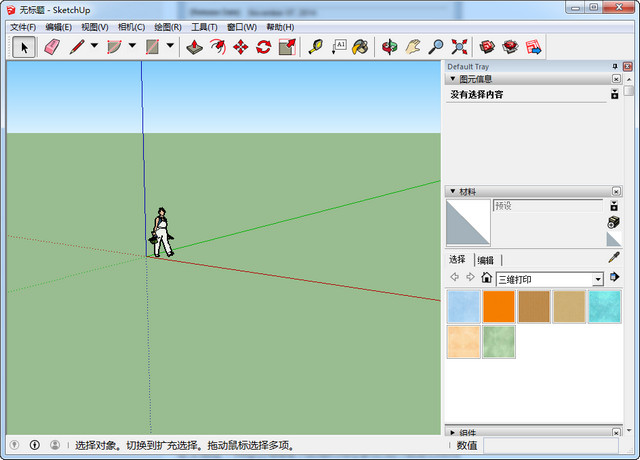Activate the Offset tool
640x460 pixels.
[218, 47]
